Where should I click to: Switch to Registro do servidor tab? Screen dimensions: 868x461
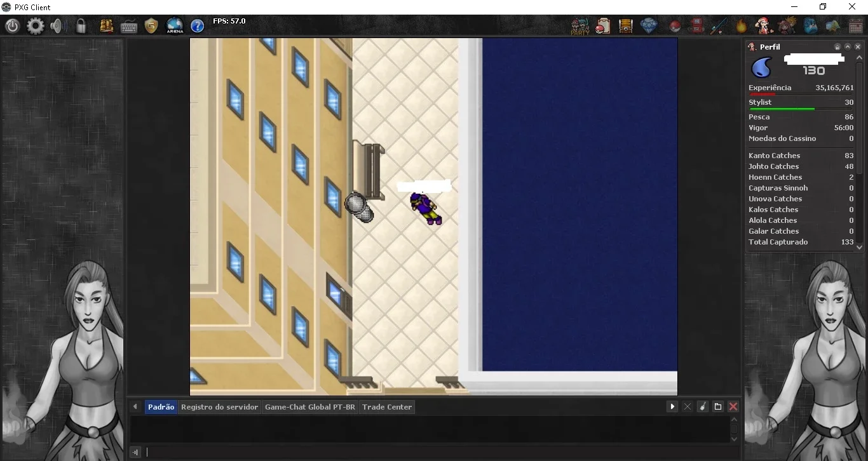pyautogui.click(x=219, y=407)
